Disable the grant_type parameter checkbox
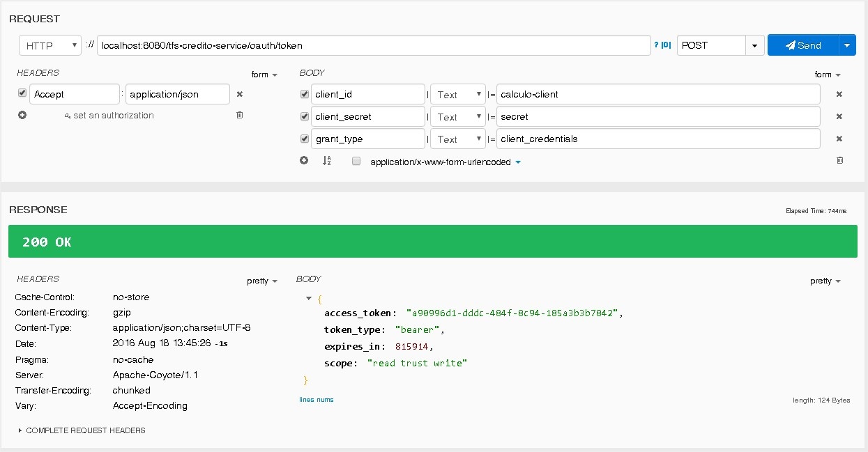This screenshot has width=868, height=452. tap(304, 139)
